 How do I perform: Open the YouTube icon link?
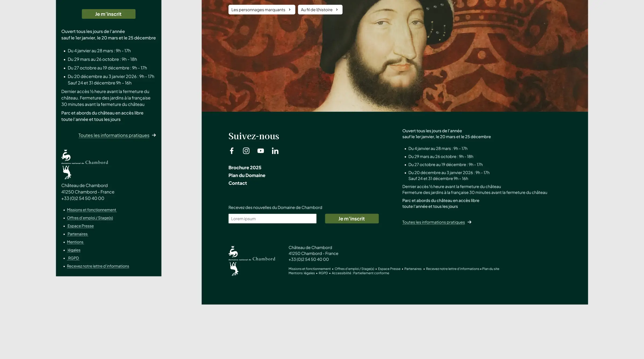[x=261, y=151]
